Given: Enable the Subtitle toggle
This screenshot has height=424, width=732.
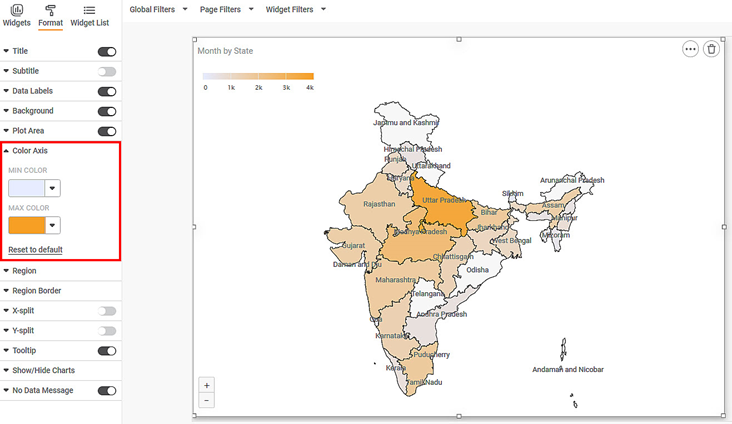Looking at the screenshot, I should click(x=106, y=71).
